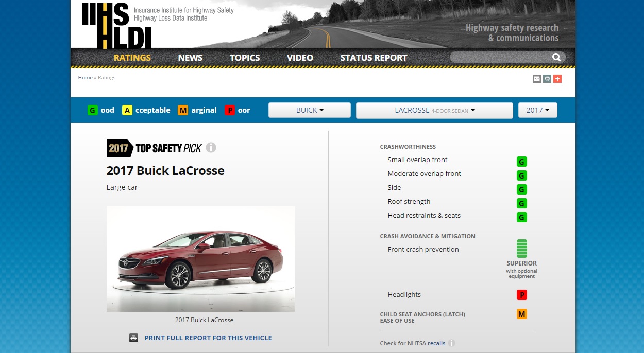Click the print page icon near breadcrumb
The image size is (644, 353).
547,79
